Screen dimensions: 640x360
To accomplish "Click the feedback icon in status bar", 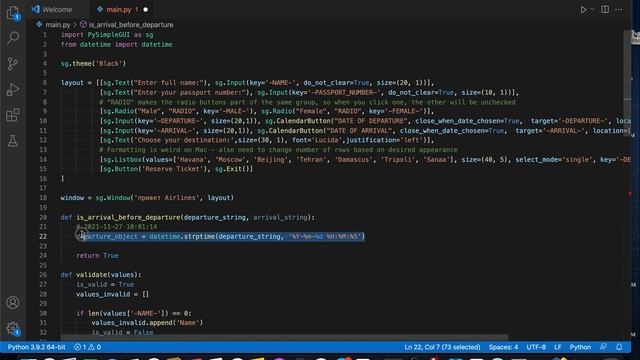I will (603, 347).
